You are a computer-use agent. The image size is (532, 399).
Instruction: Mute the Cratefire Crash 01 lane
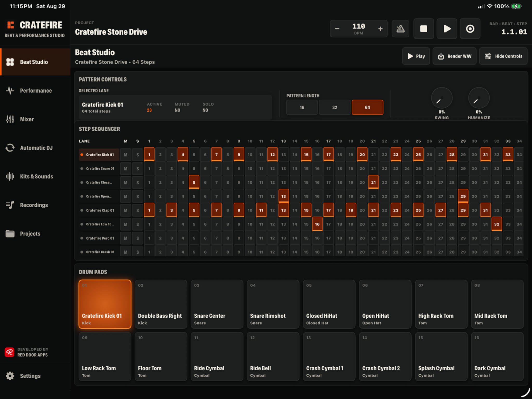[126, 252]
